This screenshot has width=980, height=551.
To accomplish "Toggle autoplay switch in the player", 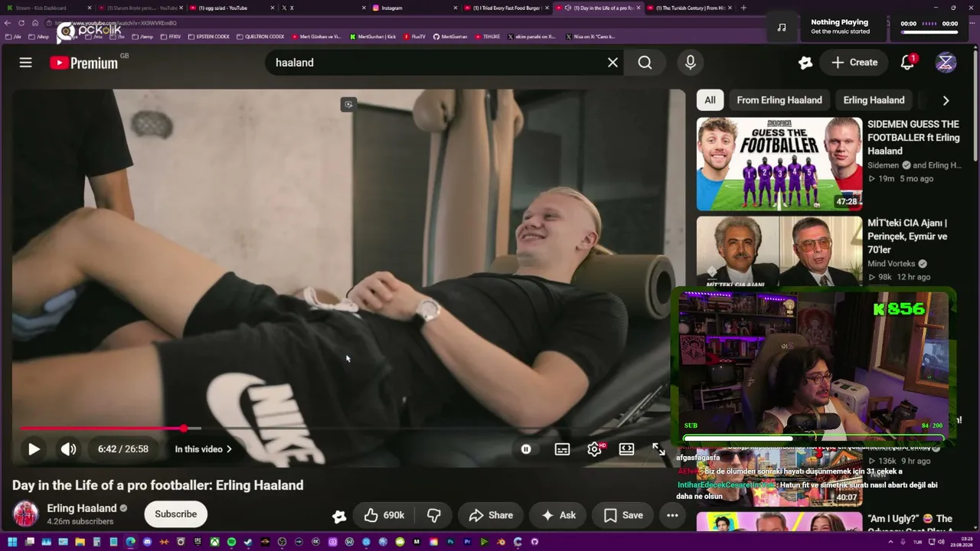I will click(x=526, y=449).
